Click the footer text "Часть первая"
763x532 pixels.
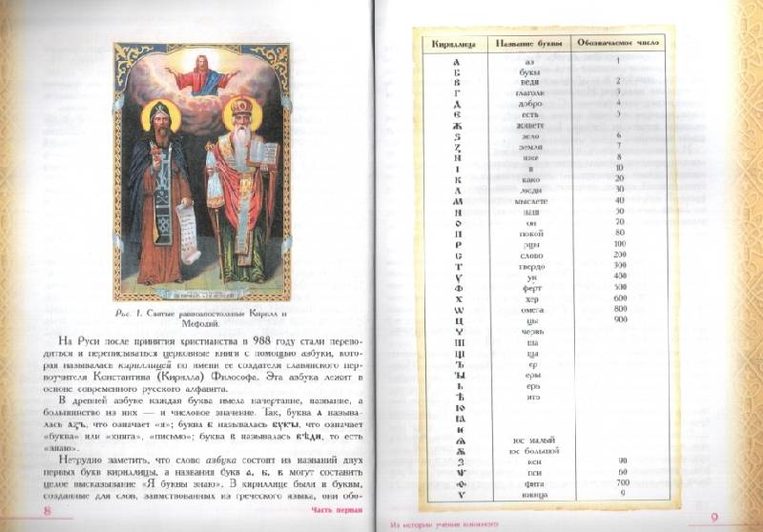coord(337,510)
